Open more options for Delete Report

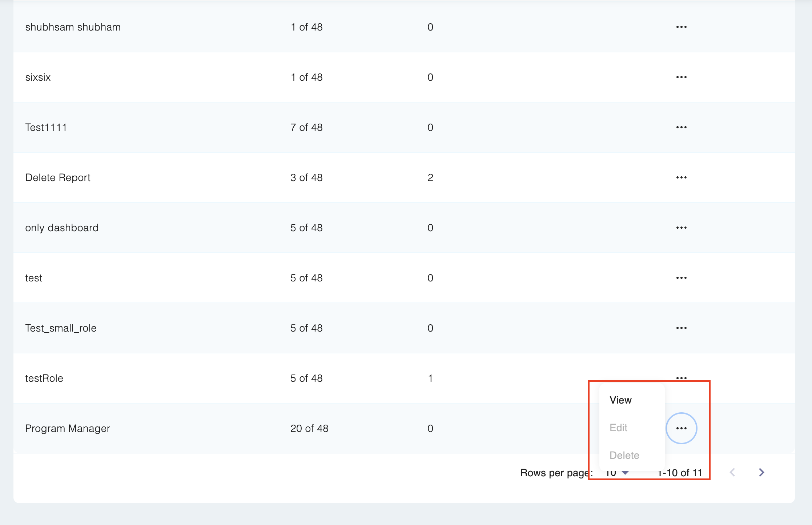pos(681,177)
